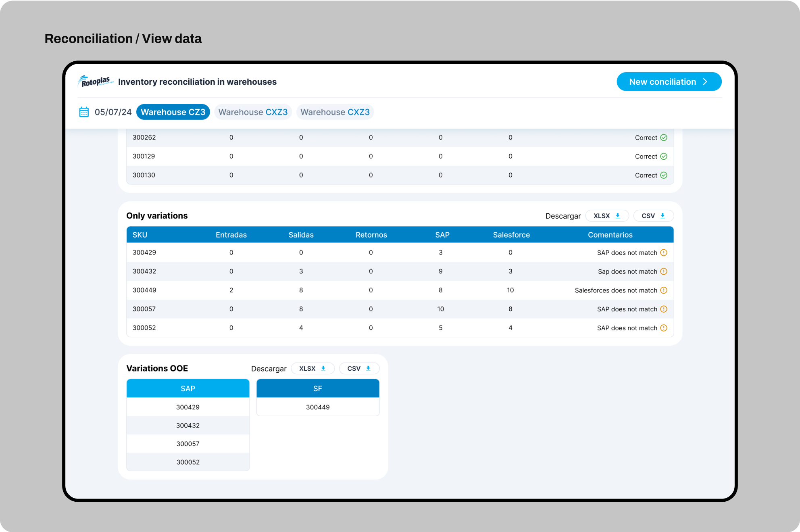
Task: Click the warning icon for SKU 300052
Action: click(664, 328)
